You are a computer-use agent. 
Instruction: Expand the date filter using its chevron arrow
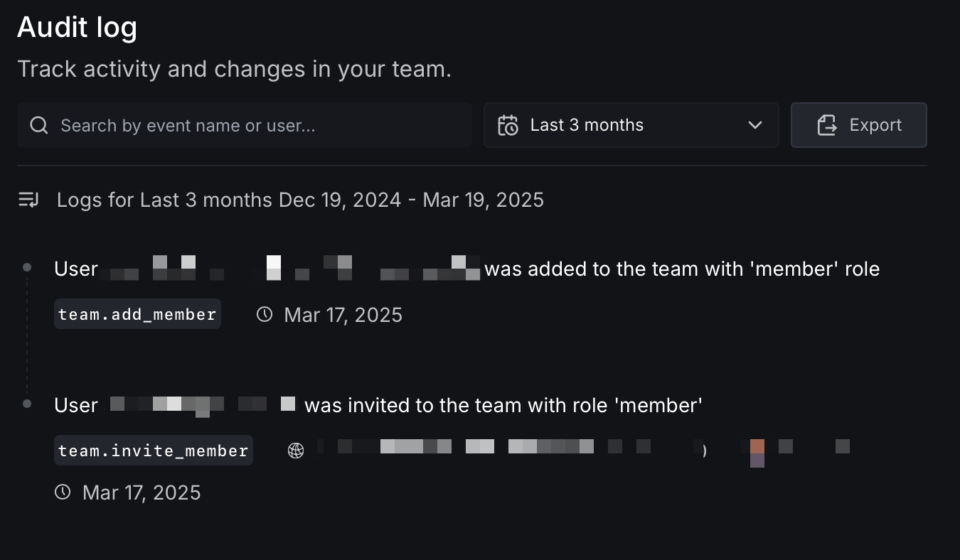pos(755,126)
